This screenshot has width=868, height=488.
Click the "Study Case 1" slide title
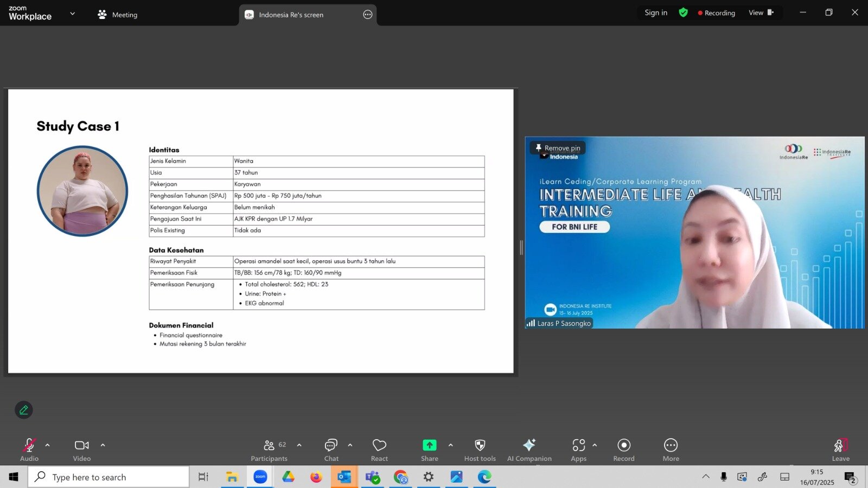[78, 126]
